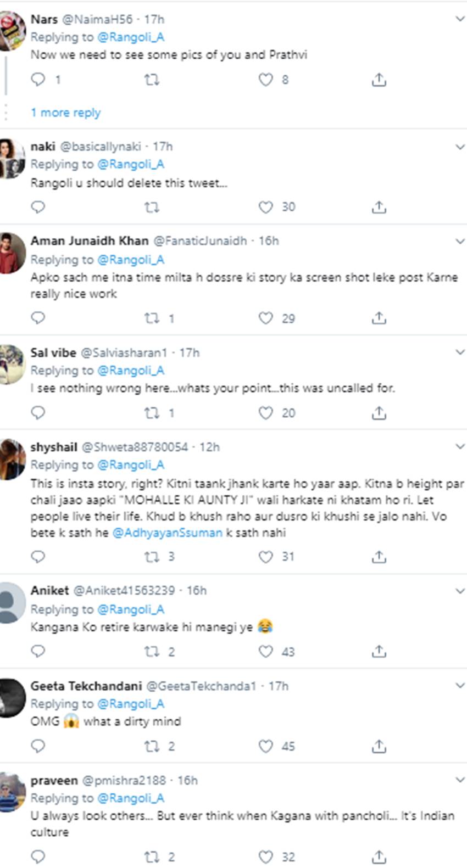Like shyshail's tweet about insta story
The width and height of the screenshot is (467, 868).
(x=266, y=557)
